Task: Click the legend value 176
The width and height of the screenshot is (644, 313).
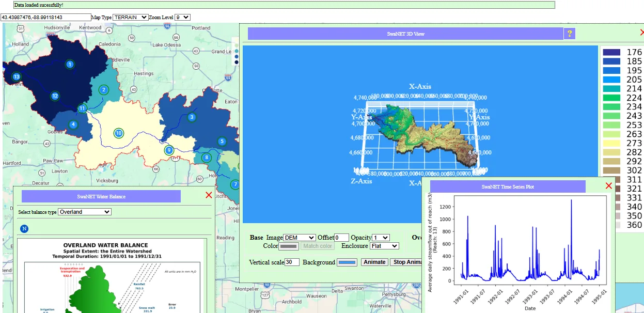Action: (x=634, y=52)
